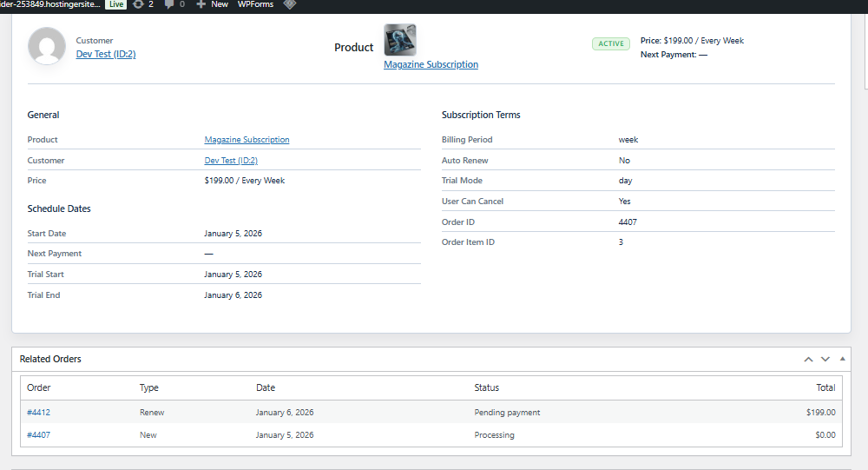Collapse the Related Orders panel

(842, 359)
